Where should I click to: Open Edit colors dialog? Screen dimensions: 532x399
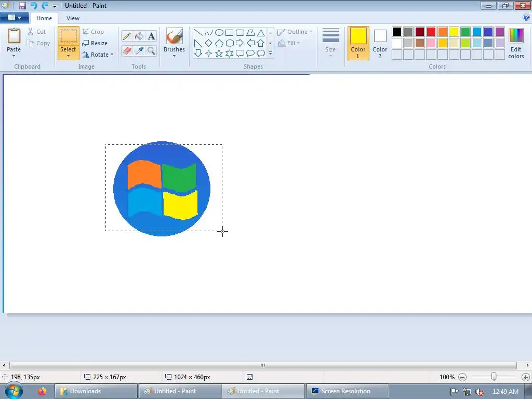tap(516, 44)
